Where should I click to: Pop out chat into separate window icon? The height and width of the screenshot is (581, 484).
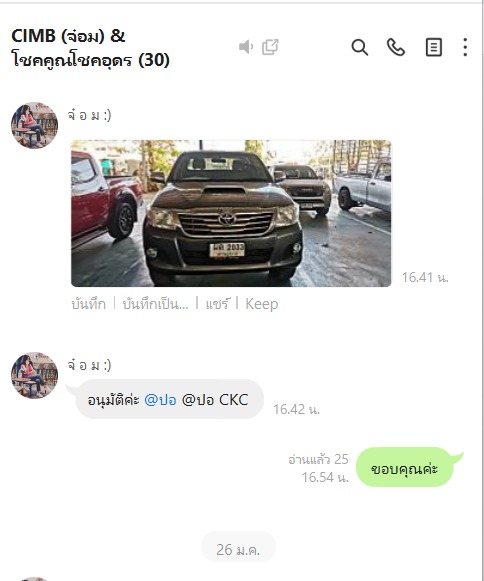270,47
